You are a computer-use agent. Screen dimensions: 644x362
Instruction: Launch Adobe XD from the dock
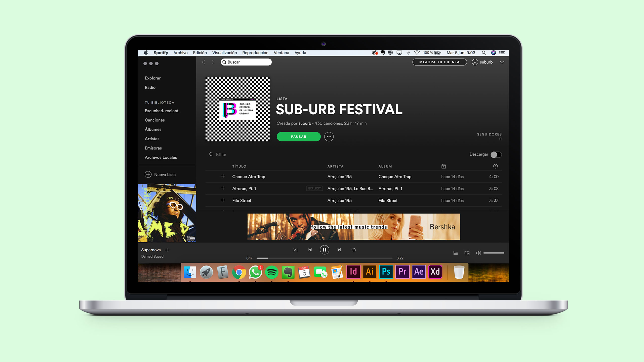click(435, 272)
